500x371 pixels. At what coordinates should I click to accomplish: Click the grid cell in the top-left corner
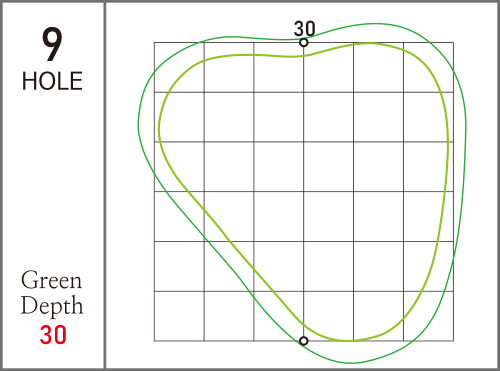point(179,67)
